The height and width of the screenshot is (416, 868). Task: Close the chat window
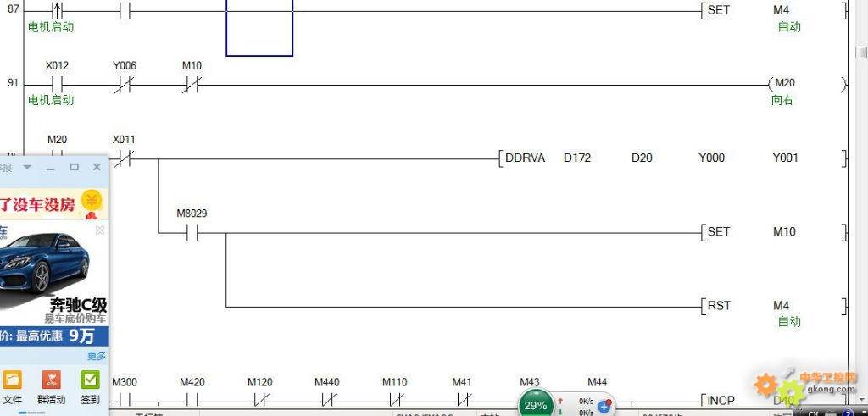click(97, 167)
